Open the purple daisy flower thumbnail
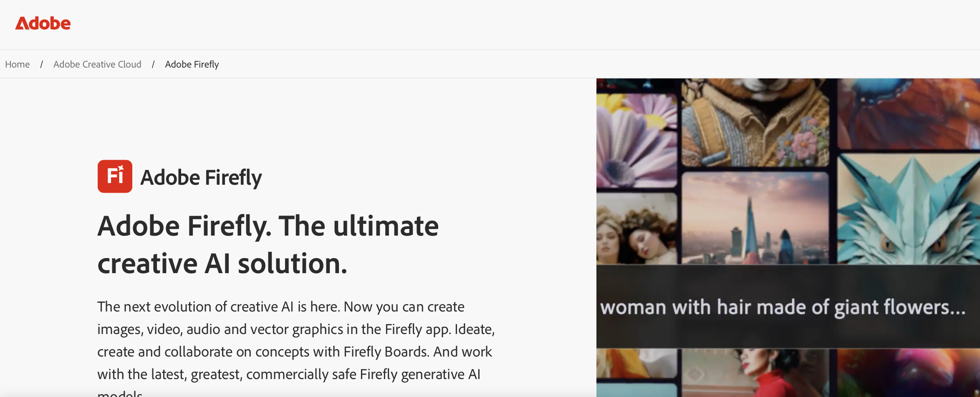The width and height of the screenshot is (980, 397). (x=636, y=141)
